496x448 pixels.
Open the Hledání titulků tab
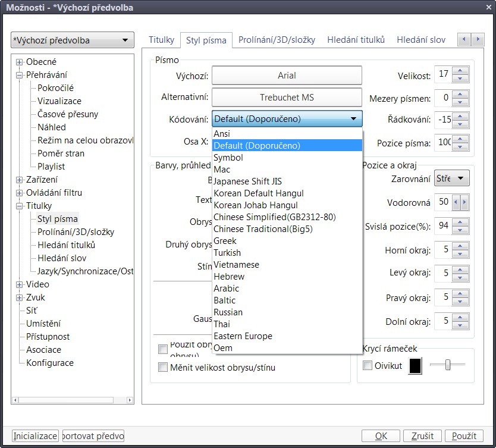[x=356, y=40]
